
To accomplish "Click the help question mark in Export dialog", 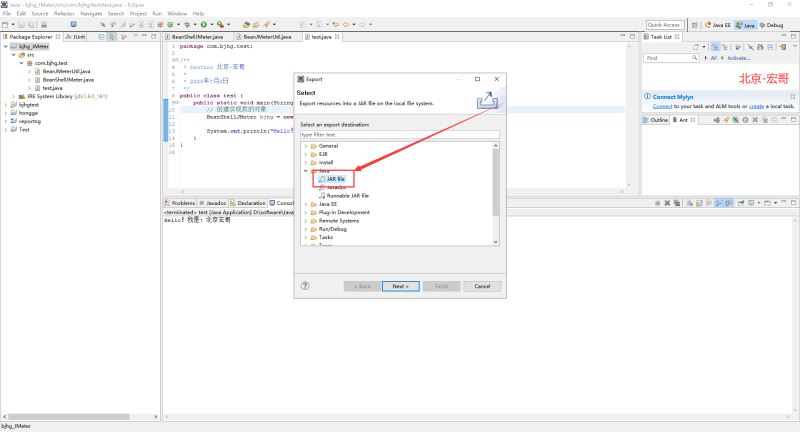I will 305,286.
